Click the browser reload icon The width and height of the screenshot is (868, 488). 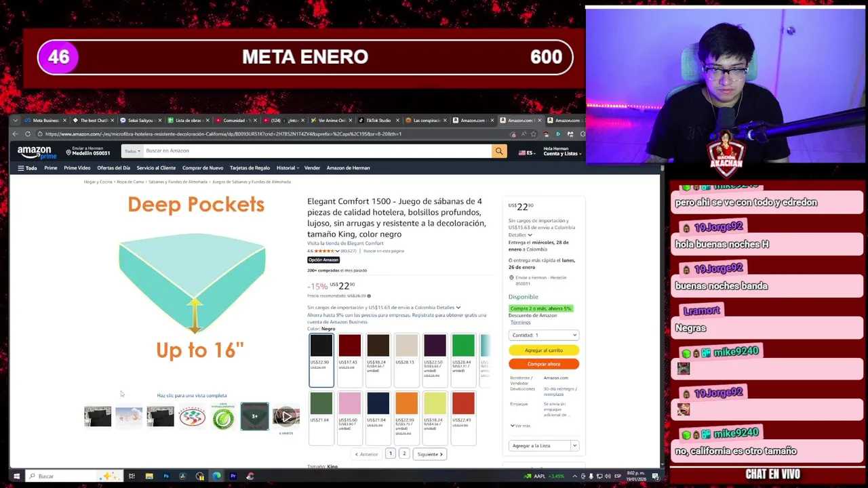coord(28,134)
